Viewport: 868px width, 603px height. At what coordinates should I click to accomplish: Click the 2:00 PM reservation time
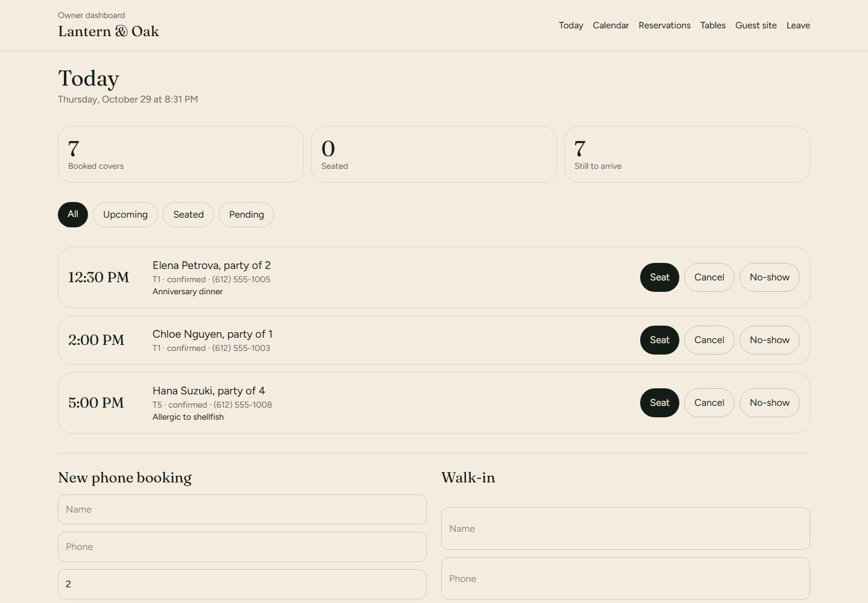click(x=96, y=340)
